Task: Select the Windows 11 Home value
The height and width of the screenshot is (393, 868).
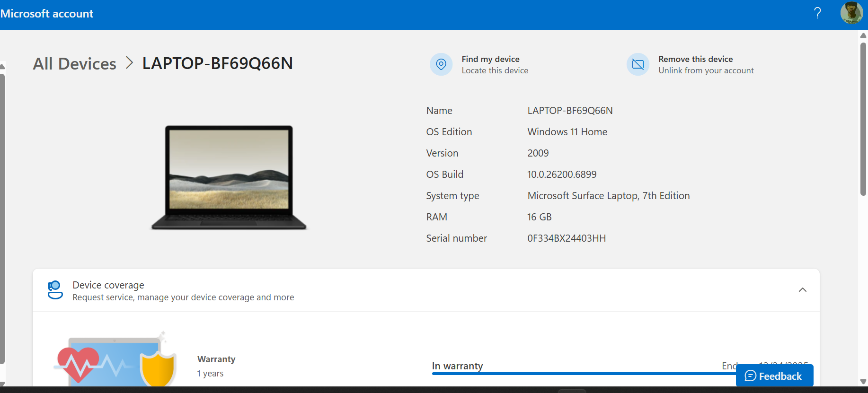Action: [567, 132]
